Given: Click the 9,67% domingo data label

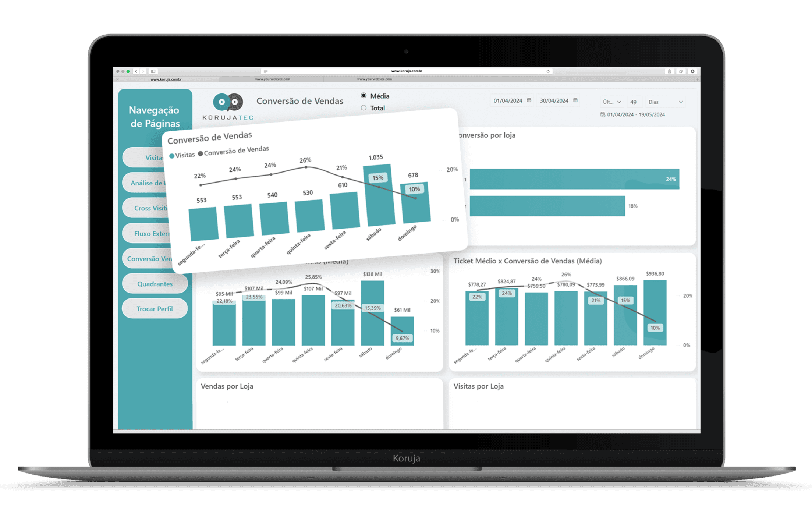Looking at the screenshot, I should (x=402, y=338).
